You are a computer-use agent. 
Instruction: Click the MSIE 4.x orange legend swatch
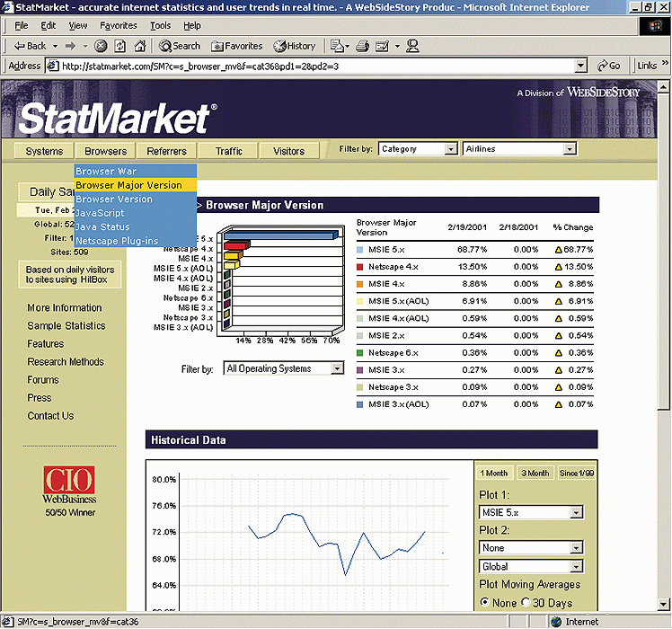360,284
